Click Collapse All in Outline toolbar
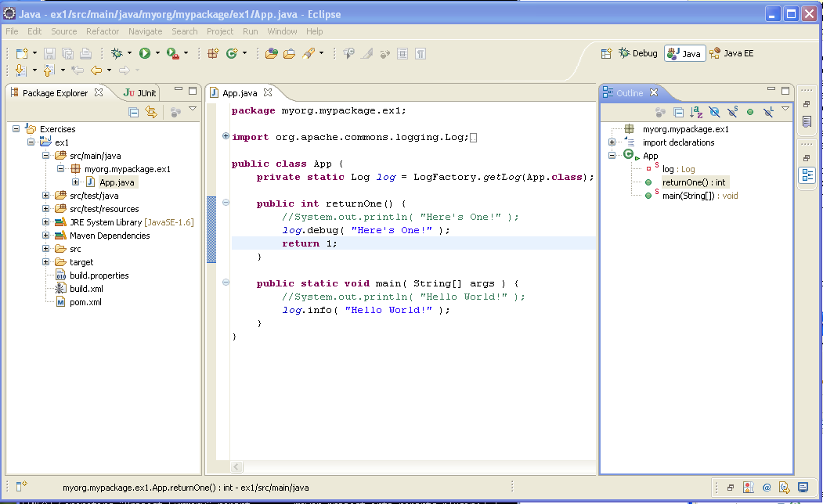 679,112
